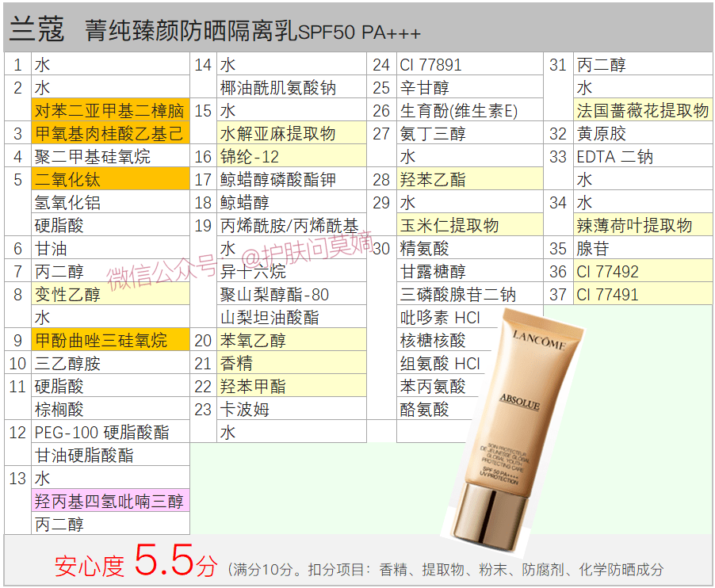This screenshot has width=715, height=588.
Task: Select ingredient 三乙醇胺
Action: coord(110,363)
